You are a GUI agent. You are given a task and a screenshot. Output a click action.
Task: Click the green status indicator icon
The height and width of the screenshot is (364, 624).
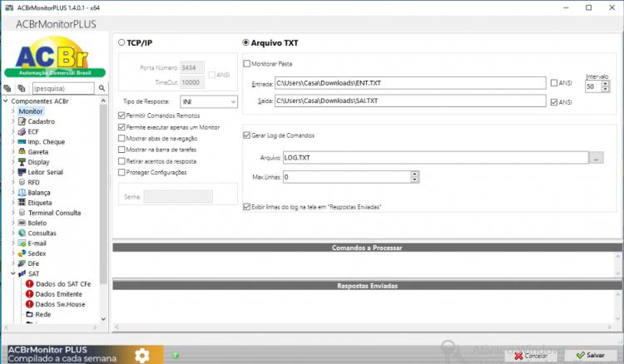tap(176, 355)
